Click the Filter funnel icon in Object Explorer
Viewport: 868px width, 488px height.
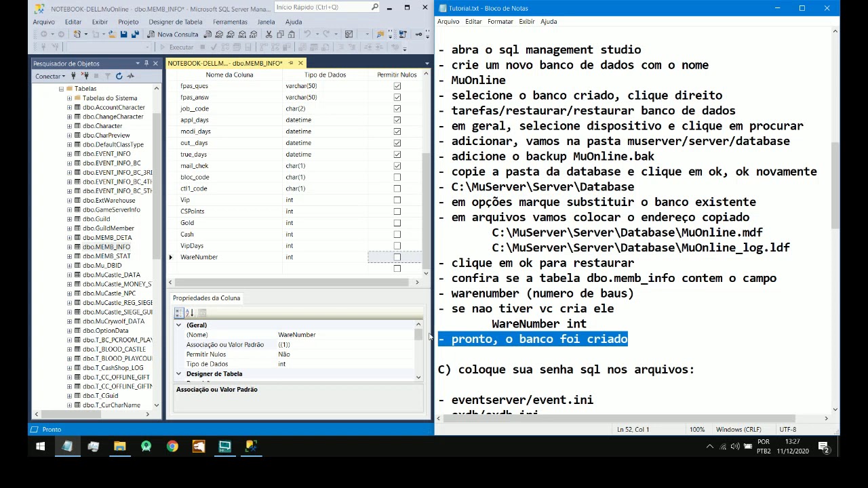107,76
